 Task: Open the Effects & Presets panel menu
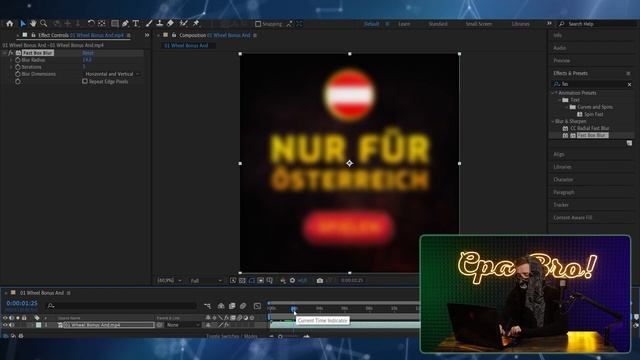628,73
